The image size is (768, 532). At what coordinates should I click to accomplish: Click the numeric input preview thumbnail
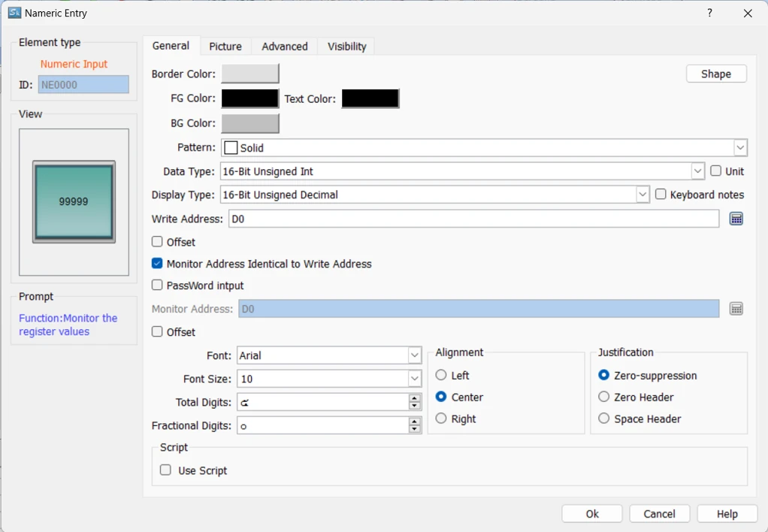click(74, 202)
